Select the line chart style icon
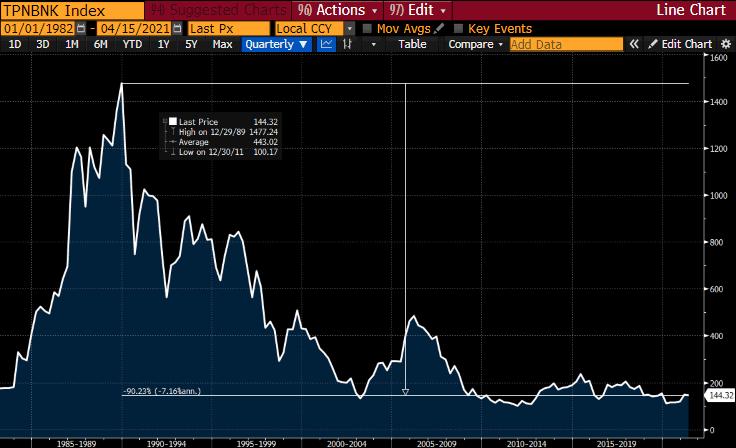Image resolution: width=736 pixels, height=448 pixels. click(326, 44)
